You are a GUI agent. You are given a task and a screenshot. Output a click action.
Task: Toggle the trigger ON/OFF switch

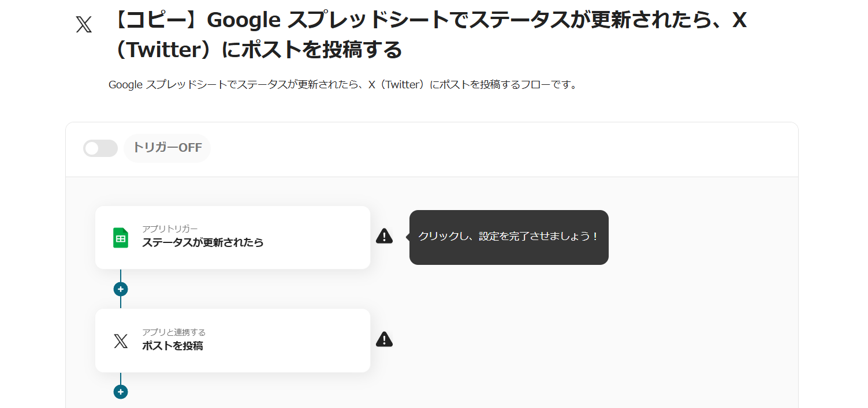click(x=100, y=148)
